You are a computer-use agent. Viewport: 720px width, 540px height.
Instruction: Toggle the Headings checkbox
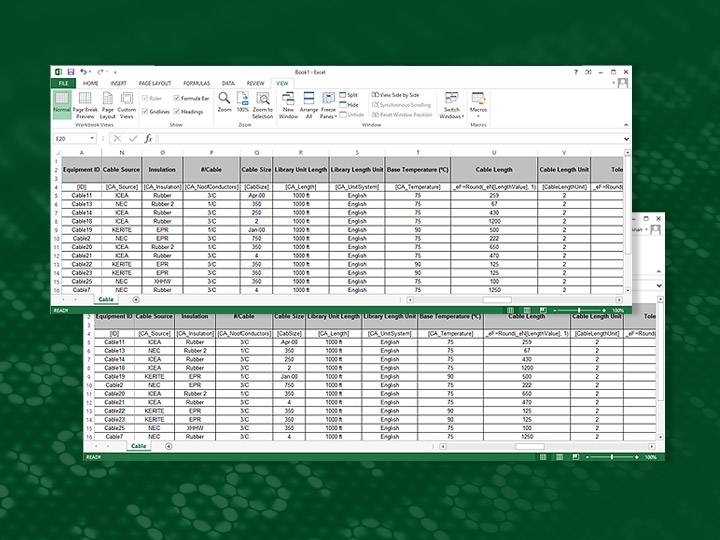click(x=177, y=111)
